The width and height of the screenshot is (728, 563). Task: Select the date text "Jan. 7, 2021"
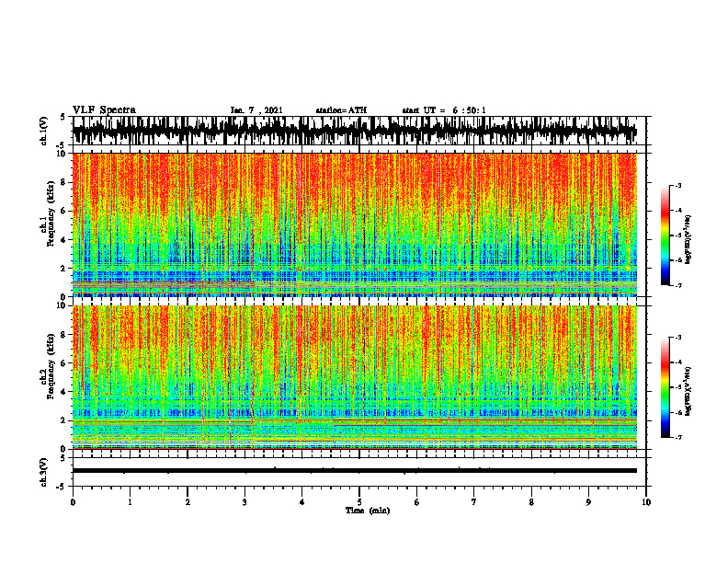(x=256, y=110)
